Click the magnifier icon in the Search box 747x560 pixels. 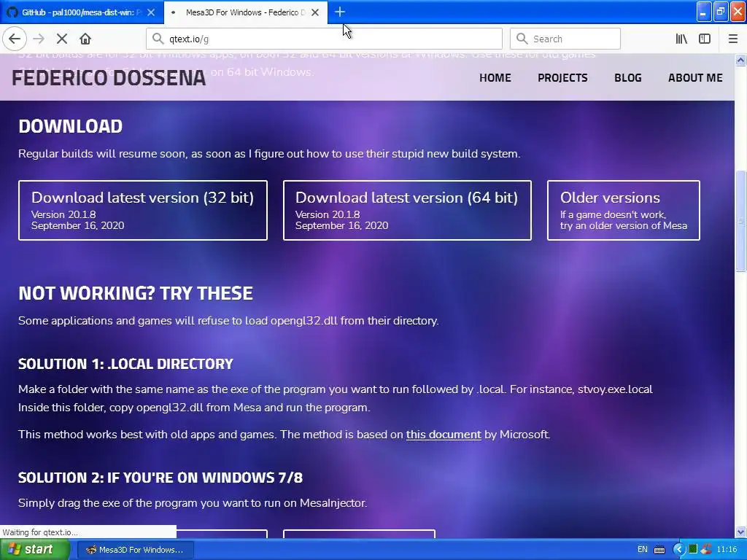coord(522,39)
